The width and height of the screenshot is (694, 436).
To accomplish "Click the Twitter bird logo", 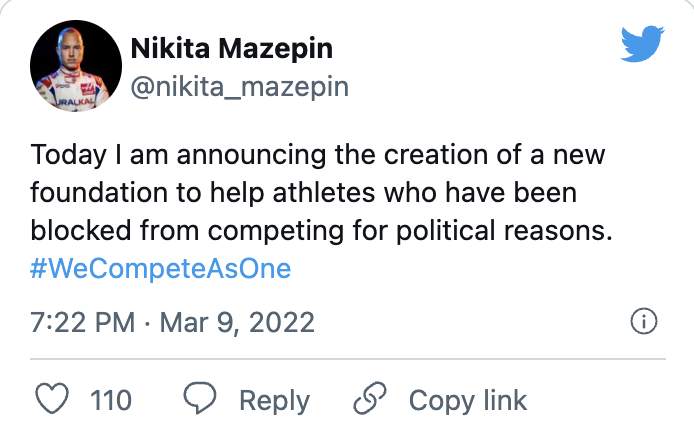I will point(641,42).
